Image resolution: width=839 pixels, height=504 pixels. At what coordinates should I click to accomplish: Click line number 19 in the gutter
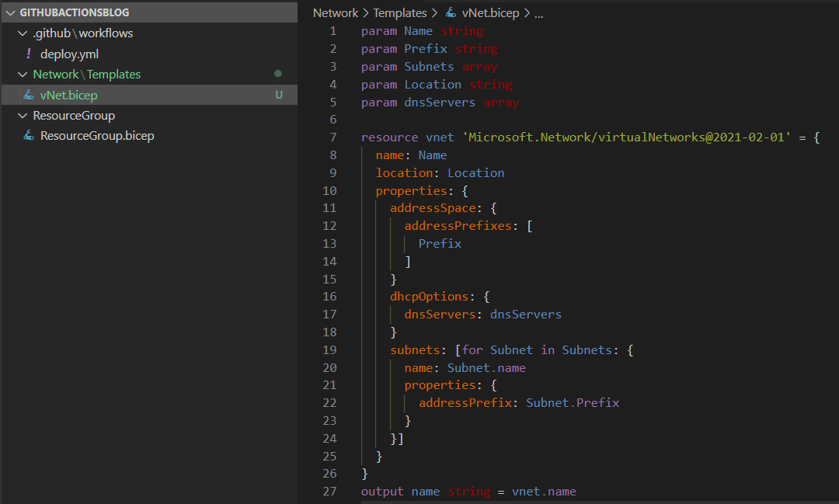coord(329,350)
